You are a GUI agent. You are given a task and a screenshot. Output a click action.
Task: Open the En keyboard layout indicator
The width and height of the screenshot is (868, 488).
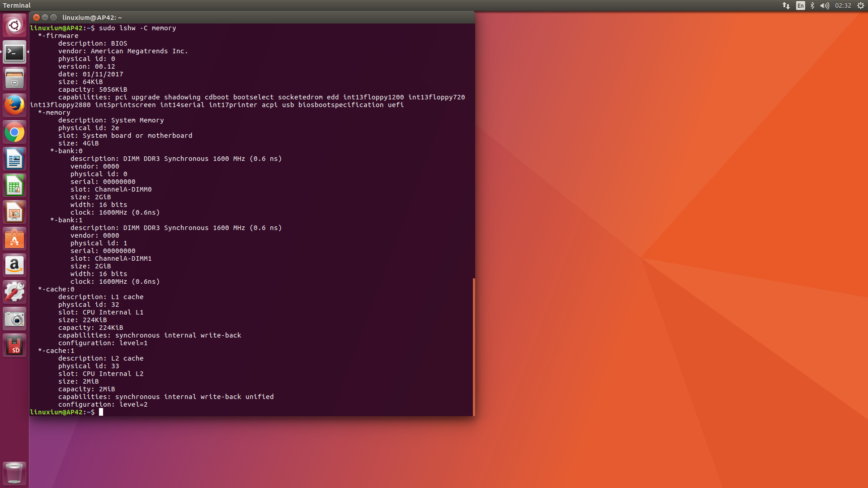pos(801,5)
